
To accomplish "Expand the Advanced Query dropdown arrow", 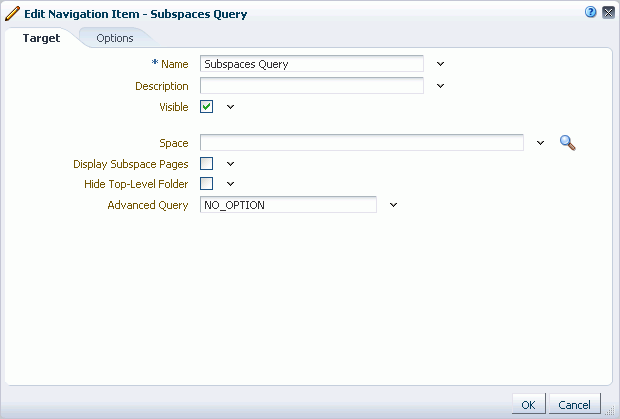I will [x=393, y=205].
